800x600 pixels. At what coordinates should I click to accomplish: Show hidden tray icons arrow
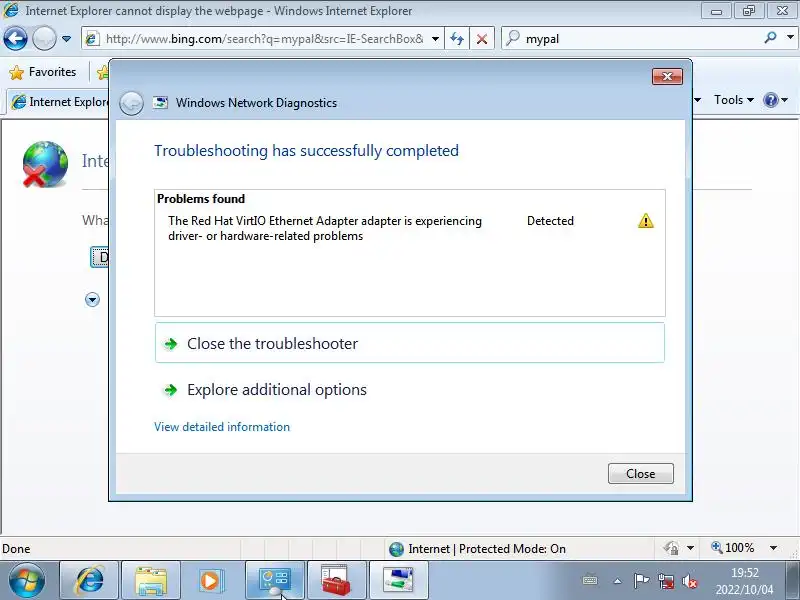tap(617, 581)
